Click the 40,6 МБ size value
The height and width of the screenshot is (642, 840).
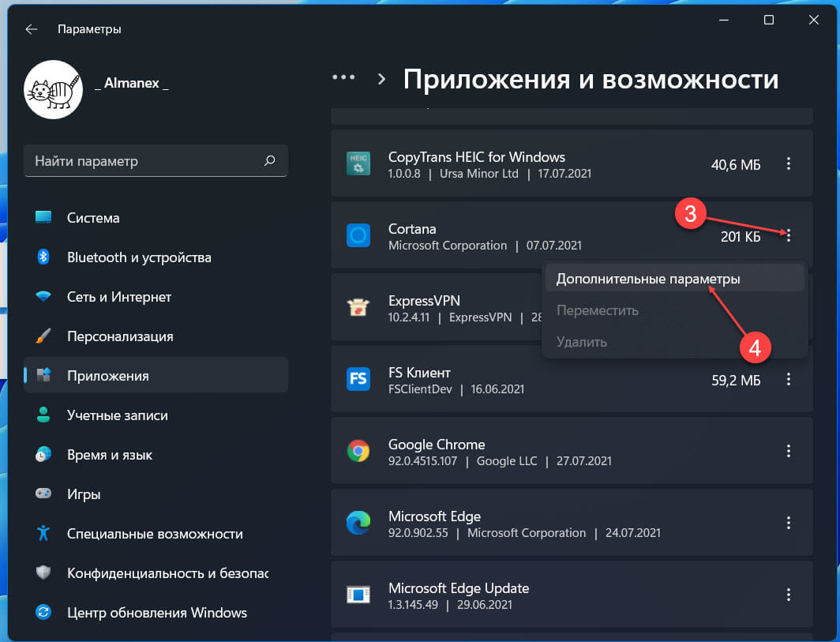click(736, 164)
